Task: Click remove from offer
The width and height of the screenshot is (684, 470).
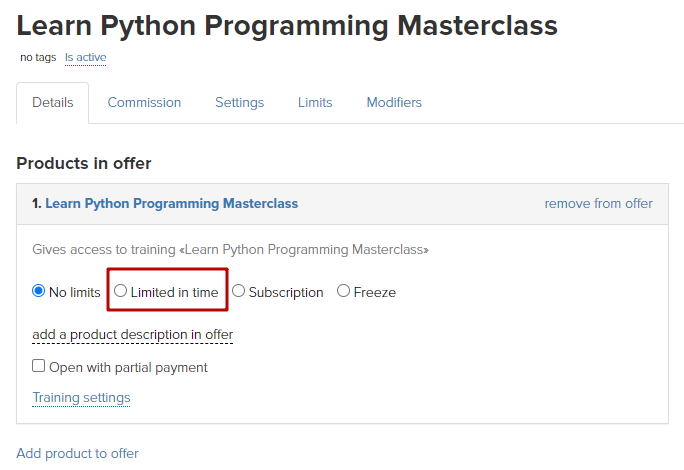Action: point(598,204)
